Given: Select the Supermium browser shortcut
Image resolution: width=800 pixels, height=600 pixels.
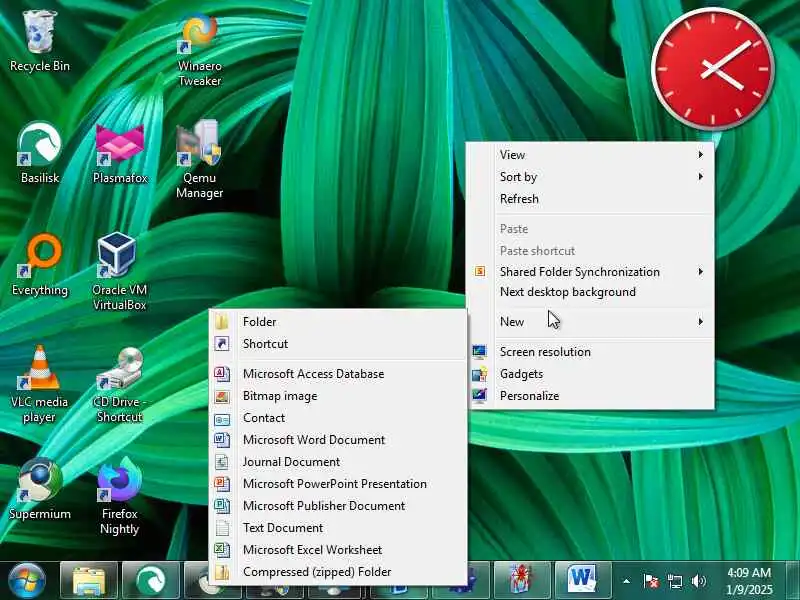Looking at the screenshot, I should (40, 489).
